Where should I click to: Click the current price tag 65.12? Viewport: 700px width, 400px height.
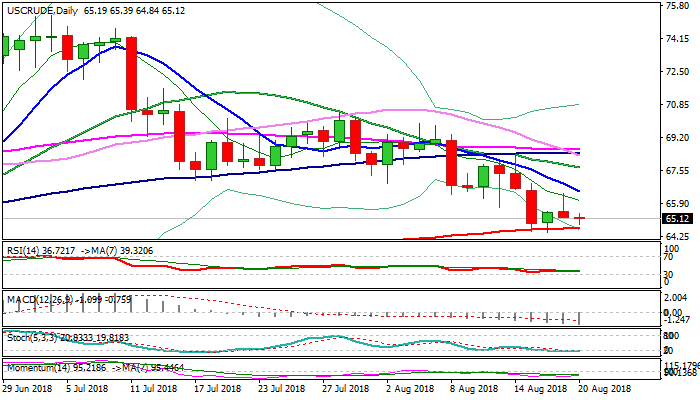[676, 218]
